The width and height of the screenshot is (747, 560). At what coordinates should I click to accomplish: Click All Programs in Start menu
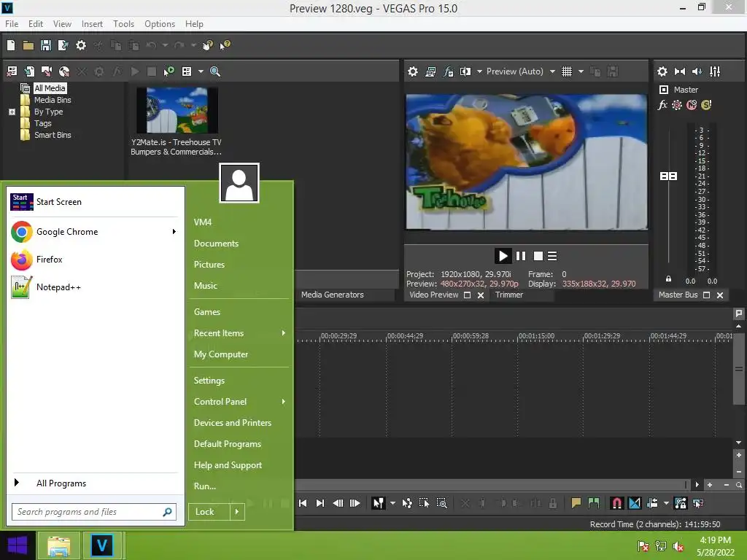(x=61, y=483)
